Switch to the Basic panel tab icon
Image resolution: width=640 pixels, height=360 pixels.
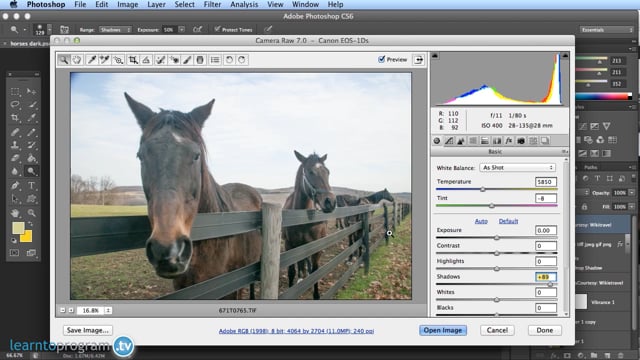point(437,141)
